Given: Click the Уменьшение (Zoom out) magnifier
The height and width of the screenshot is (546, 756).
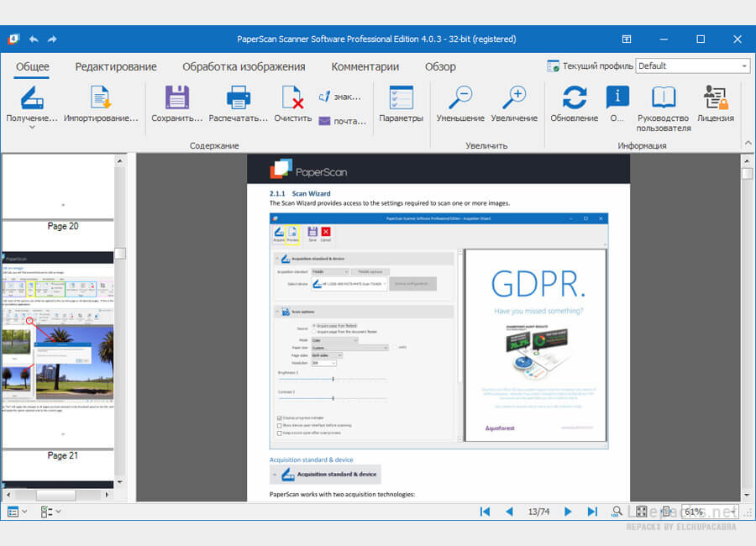Looking at the screenshot, I should (x=460, y=98).
